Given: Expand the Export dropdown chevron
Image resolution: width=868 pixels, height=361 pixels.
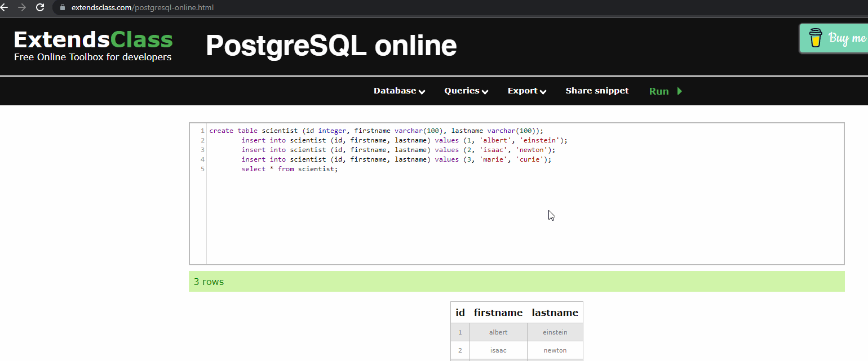Looking at the screenshot, I should [543, 92].
